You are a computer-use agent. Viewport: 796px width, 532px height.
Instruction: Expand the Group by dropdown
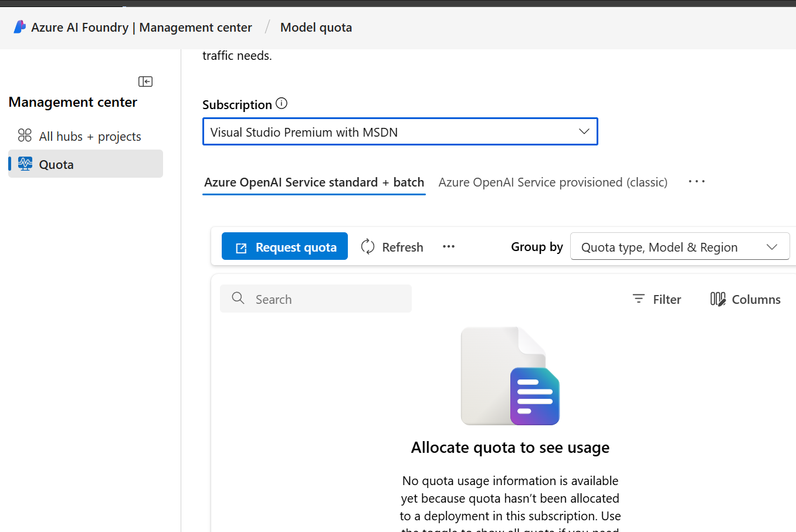coord(679,247)
